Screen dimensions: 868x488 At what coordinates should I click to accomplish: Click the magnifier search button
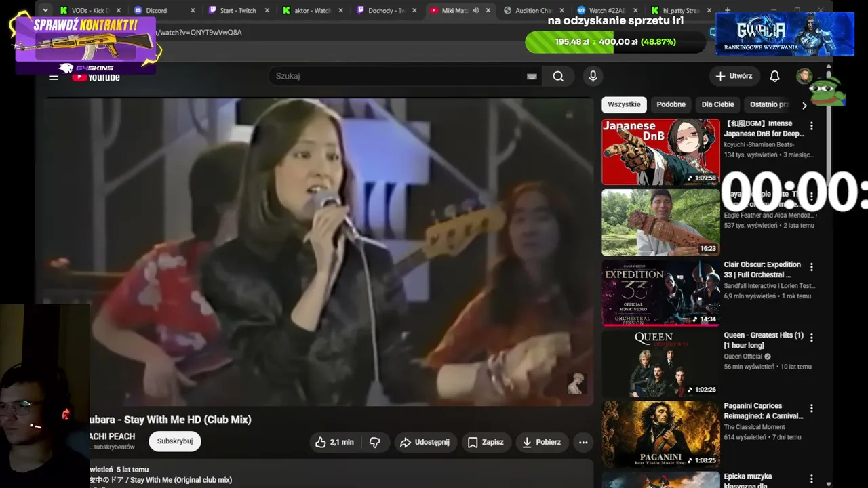tap(558, 76)
